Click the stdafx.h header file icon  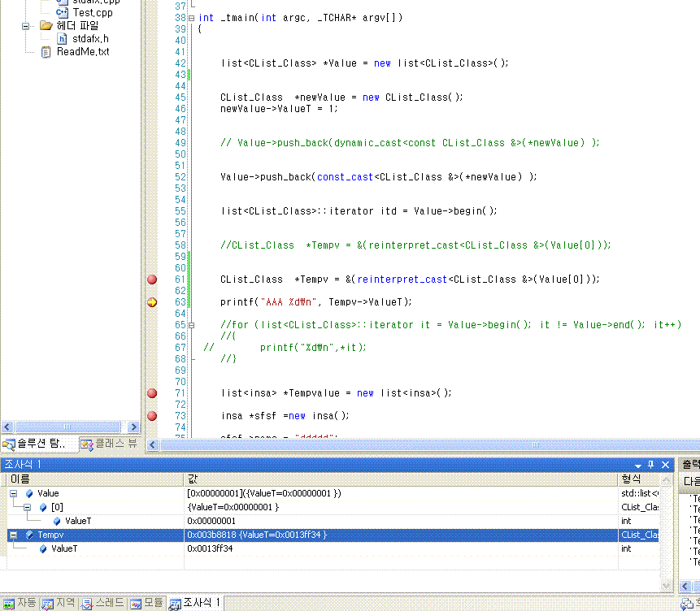click(x=62, y=38)
